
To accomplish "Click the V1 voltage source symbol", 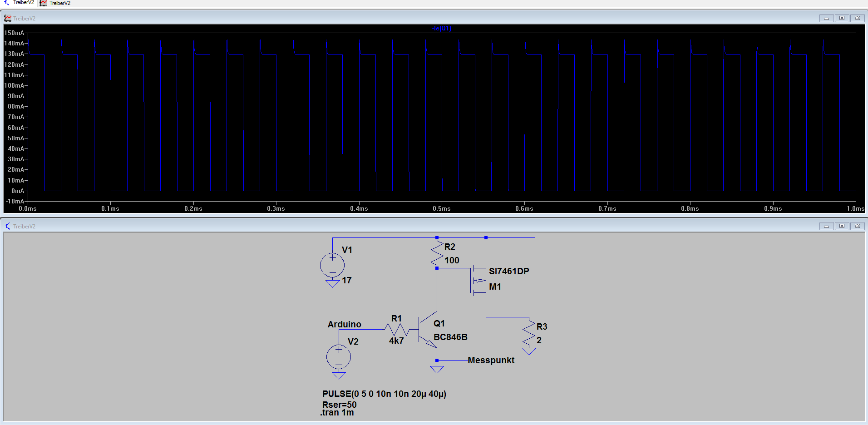I will pyautogui.click(x=332, y=265).
